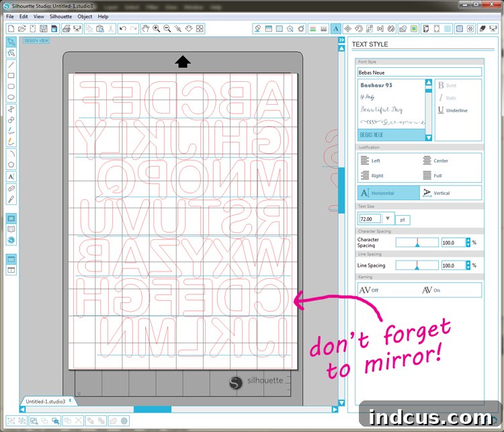Adjust Character Spacing percentage stepper
The width and height of the screenshot is (504, 432).
pos(468,243)
